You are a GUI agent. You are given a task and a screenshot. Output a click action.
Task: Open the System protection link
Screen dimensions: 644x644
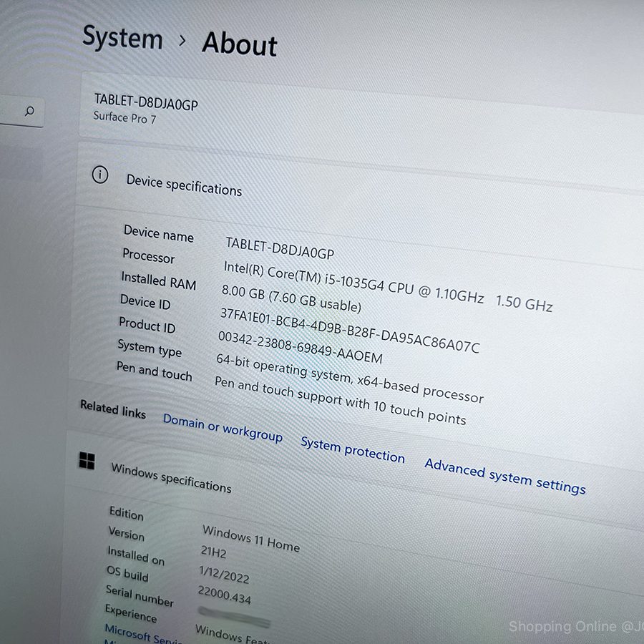point(353,449)
